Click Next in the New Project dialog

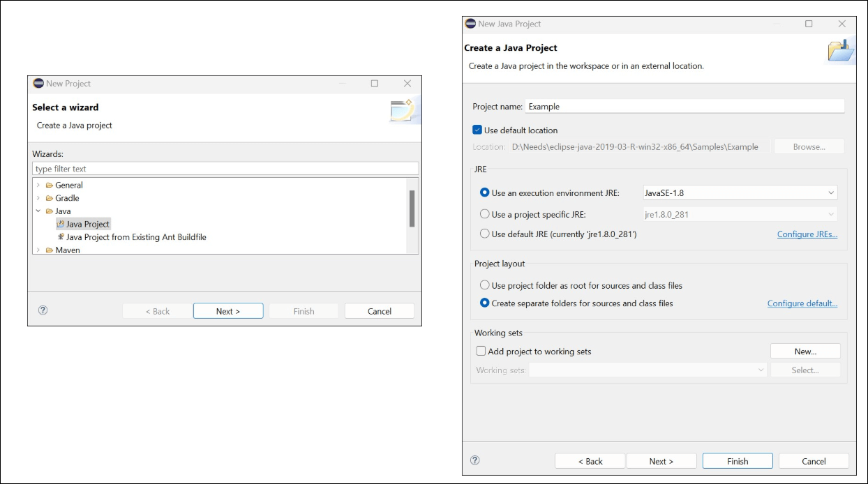[x=228, y=311]
